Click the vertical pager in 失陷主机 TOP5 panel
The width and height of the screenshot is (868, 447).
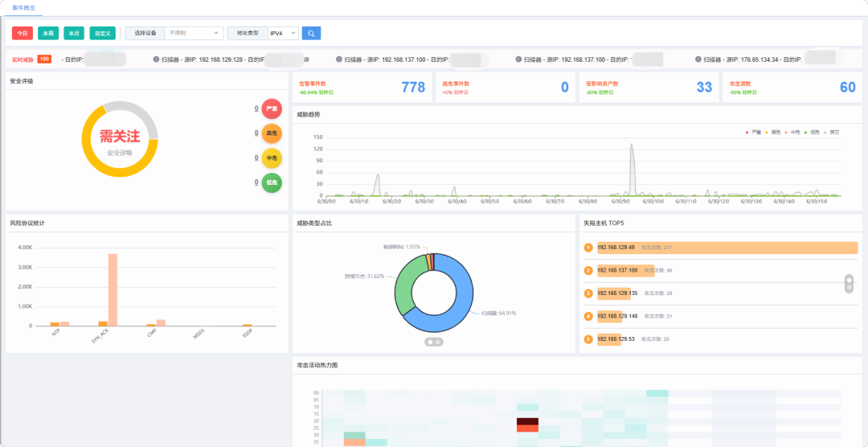pyautogui.click(x=850, y=284)
